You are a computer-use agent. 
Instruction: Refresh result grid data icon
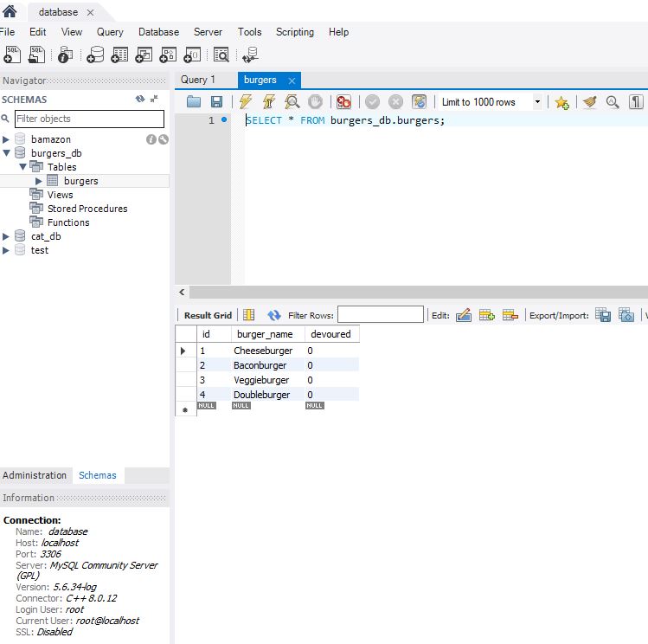pos(274,315)
